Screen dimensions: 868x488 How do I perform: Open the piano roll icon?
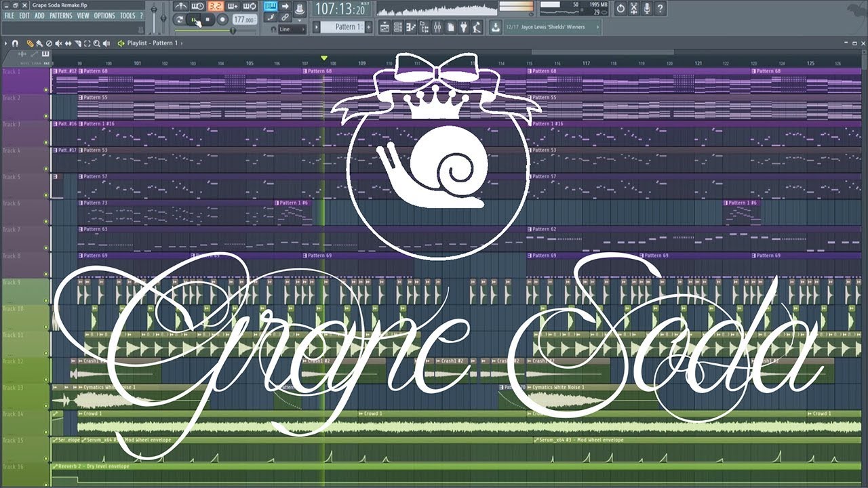coord(411,26)
